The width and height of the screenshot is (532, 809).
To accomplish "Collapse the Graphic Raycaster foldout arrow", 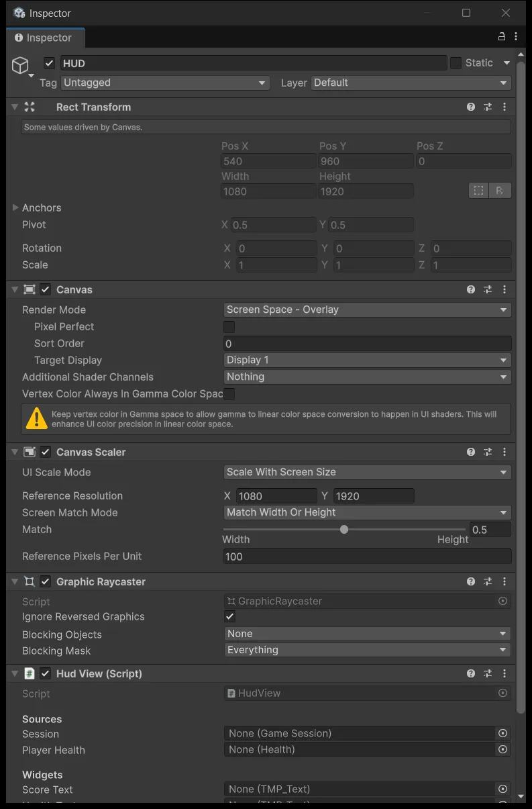I will click(15, 581).
